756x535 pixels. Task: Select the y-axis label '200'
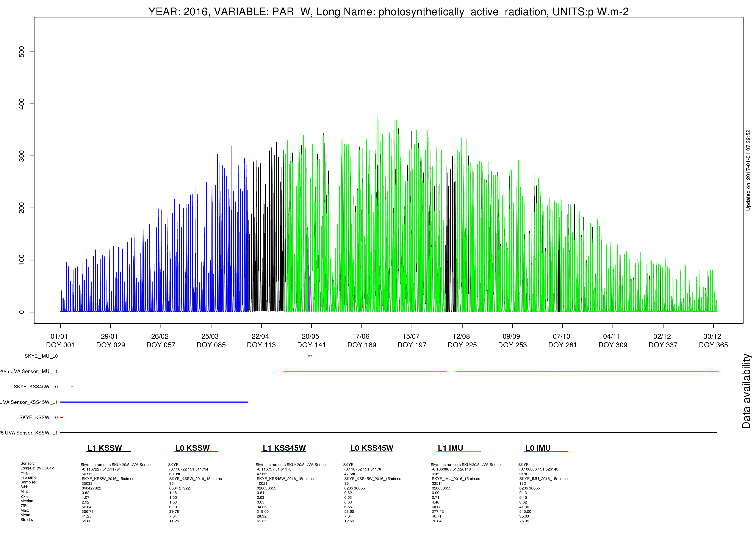(21, 208)
